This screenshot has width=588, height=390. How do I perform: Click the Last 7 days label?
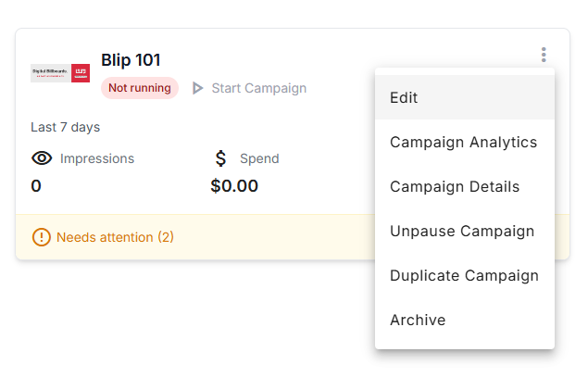tap(65, 127)
